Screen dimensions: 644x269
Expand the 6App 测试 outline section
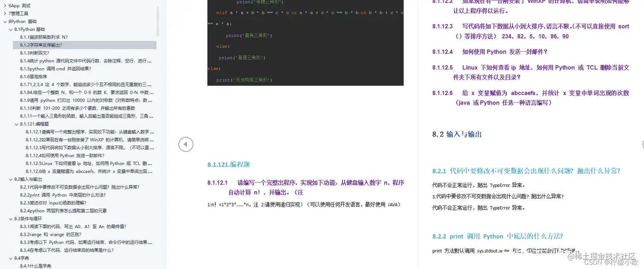(x=5, y=6)
